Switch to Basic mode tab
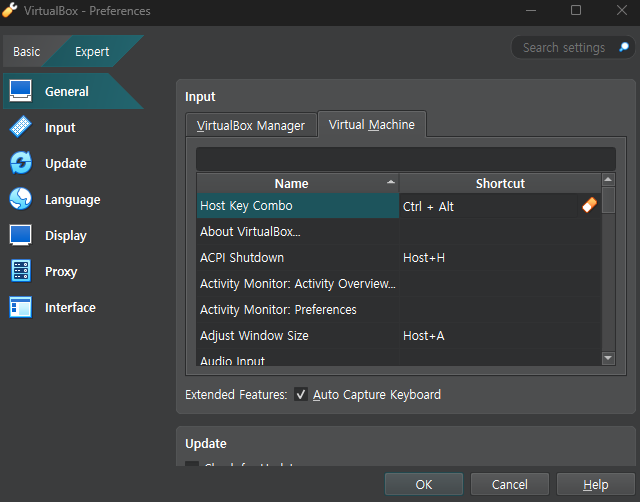The height and width of the screenshot is (502, 640). (x=27, y=51)
